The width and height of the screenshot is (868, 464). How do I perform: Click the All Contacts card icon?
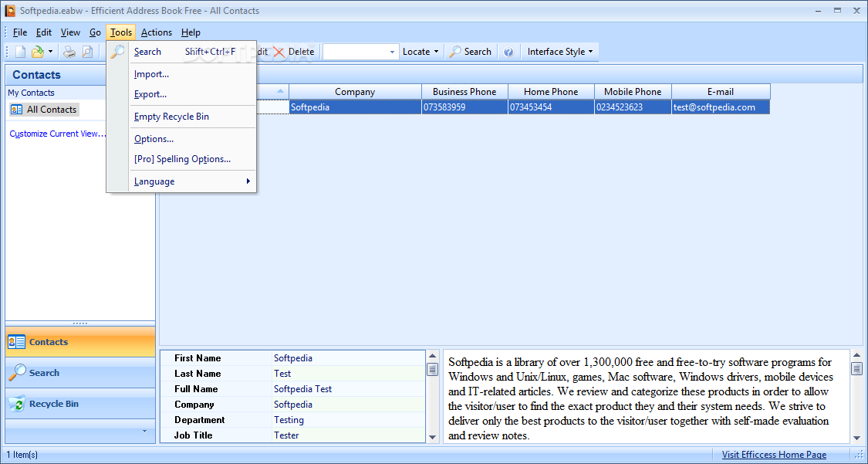[17, 110]
